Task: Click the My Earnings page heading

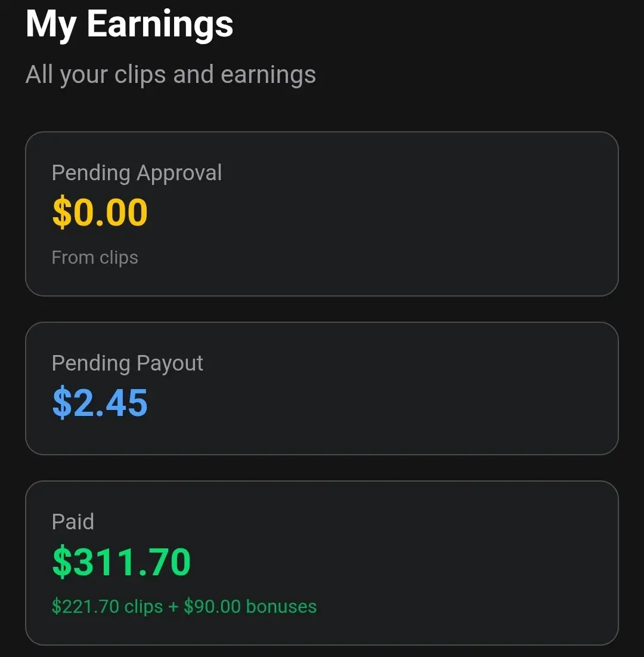Action: pos(129,25)
